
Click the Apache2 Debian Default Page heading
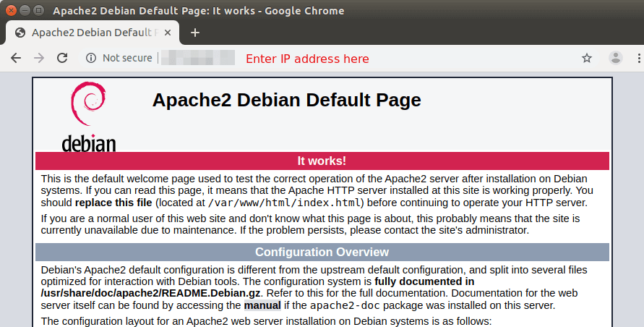286,100
